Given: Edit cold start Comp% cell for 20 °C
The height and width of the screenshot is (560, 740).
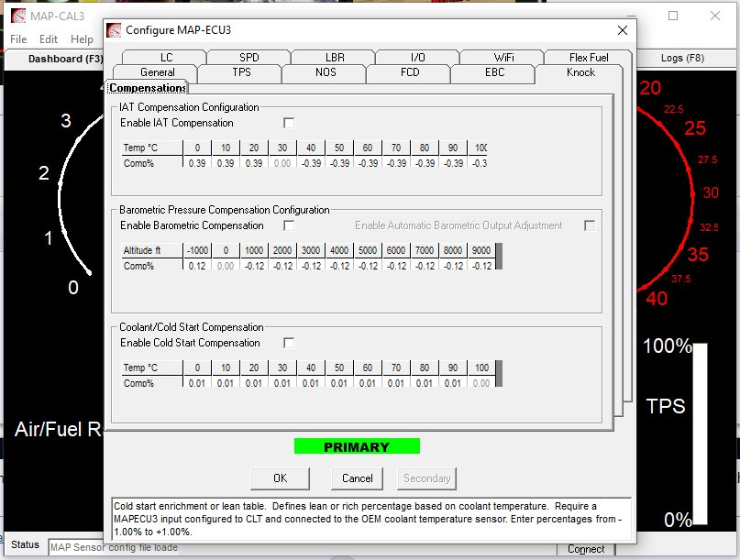Looking at the screenshot, I should pyautogui.click(x=254, y=383).
